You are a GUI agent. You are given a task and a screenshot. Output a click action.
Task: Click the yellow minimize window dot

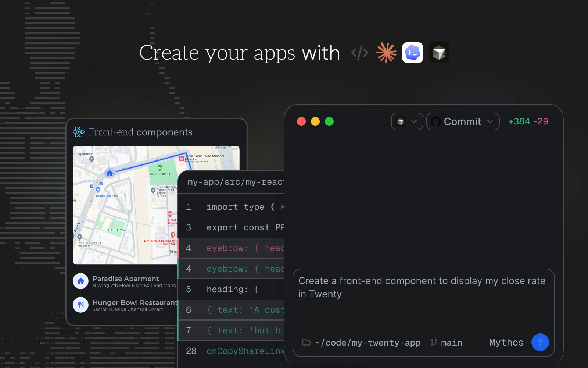315,121
